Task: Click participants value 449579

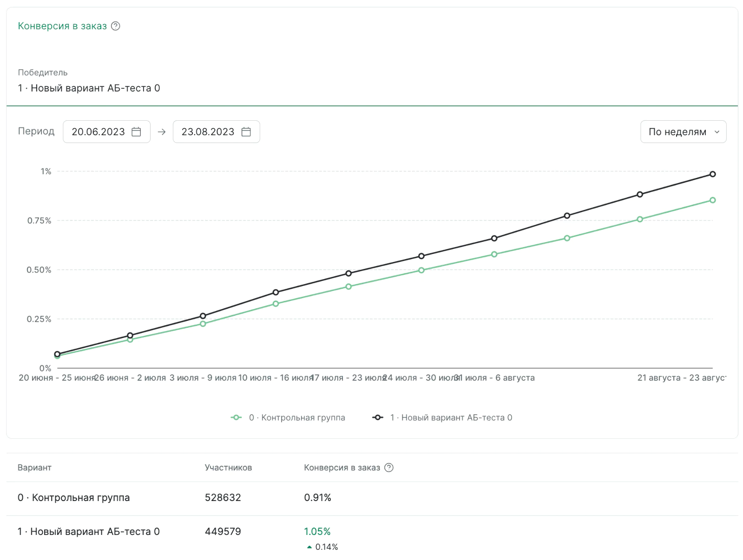Action: pos(223,532)
